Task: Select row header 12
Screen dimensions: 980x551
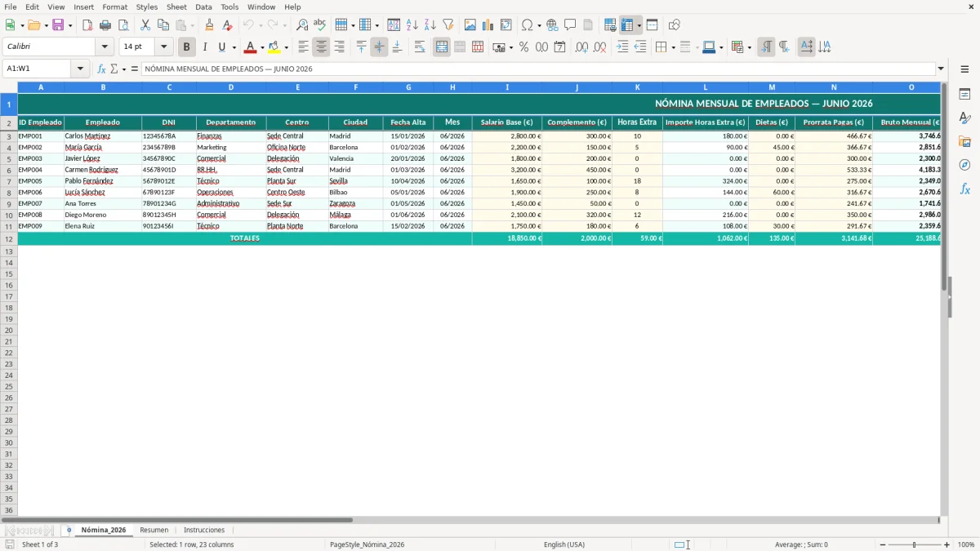Action: [9, 238]
